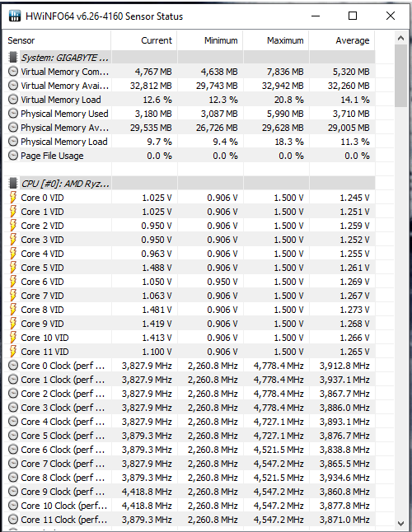Screen dimensions: 412x532
Task: Collapse the CPU [#0]: AMD Ryzen group
Action: (65, 184)
